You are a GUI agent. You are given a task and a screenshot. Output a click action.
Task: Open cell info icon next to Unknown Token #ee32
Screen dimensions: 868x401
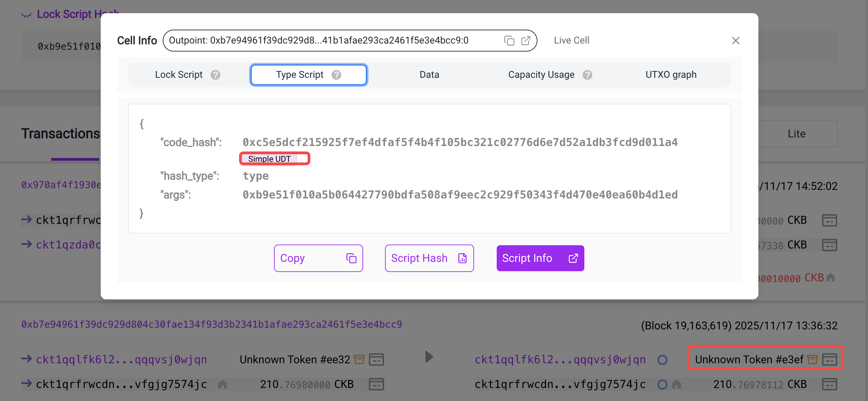pyautogui.click(x=376, y=360)
